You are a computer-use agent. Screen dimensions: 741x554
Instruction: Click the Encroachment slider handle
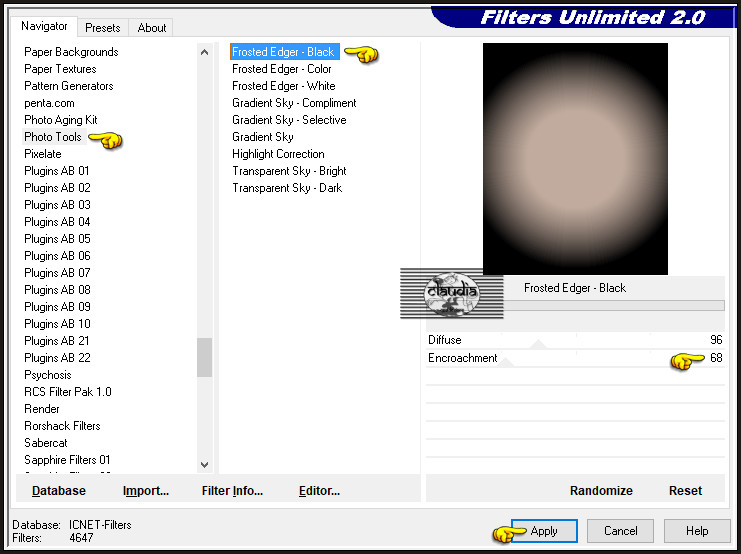click(505, 363)
